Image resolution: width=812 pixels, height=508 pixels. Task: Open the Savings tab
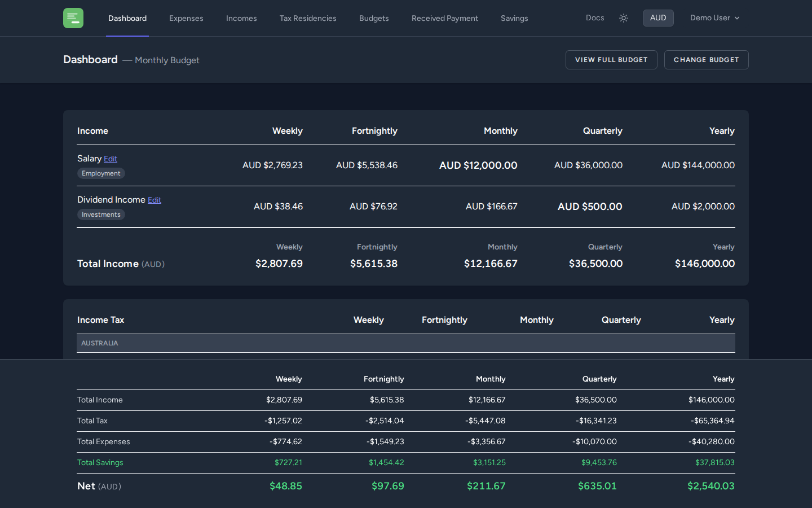514,18
